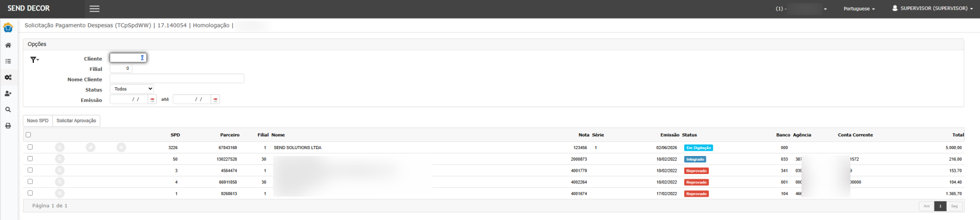Check the box for SPD 4 row

(30, 182)
